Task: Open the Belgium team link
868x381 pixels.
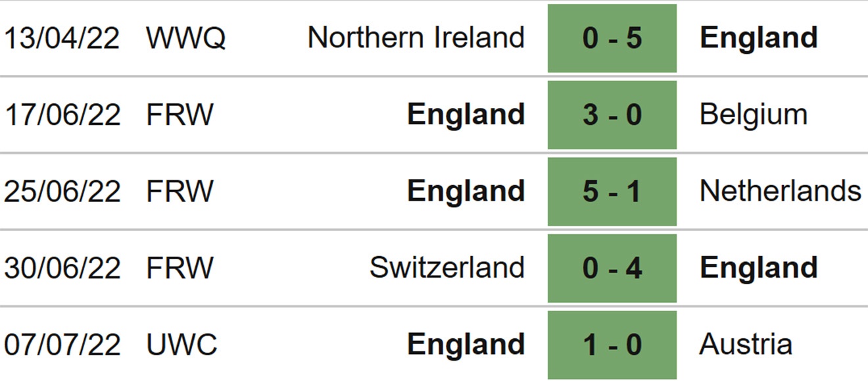Action: tap(754, 115)
